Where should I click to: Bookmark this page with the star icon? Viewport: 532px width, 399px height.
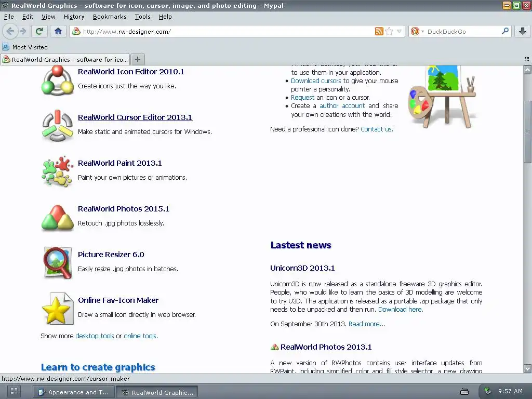coord(389,31)
